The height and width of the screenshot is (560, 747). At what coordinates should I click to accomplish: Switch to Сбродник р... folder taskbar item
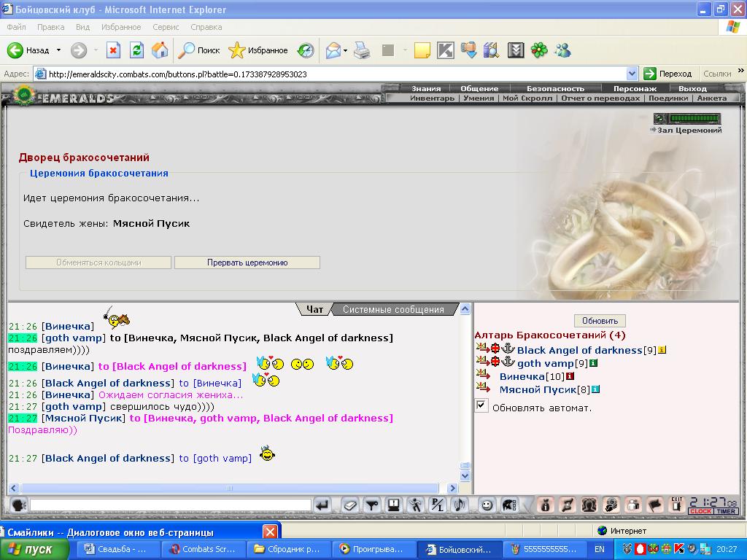(289, 549)
